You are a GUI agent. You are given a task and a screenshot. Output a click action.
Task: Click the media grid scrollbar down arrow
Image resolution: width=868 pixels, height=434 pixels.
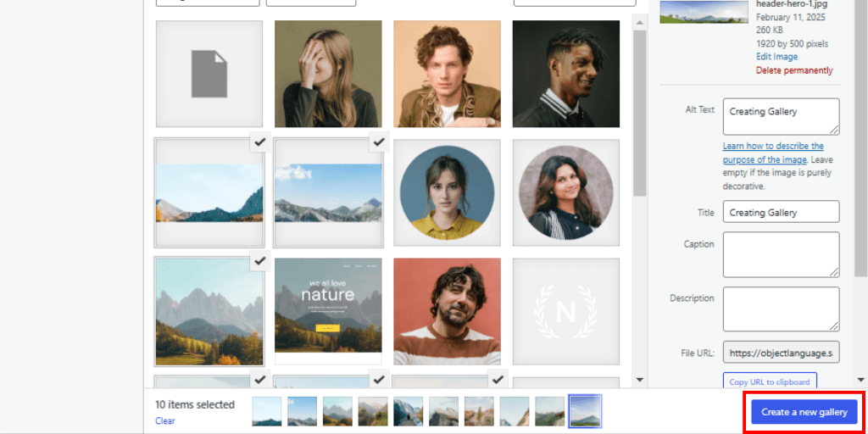click(x=640, y=380)
